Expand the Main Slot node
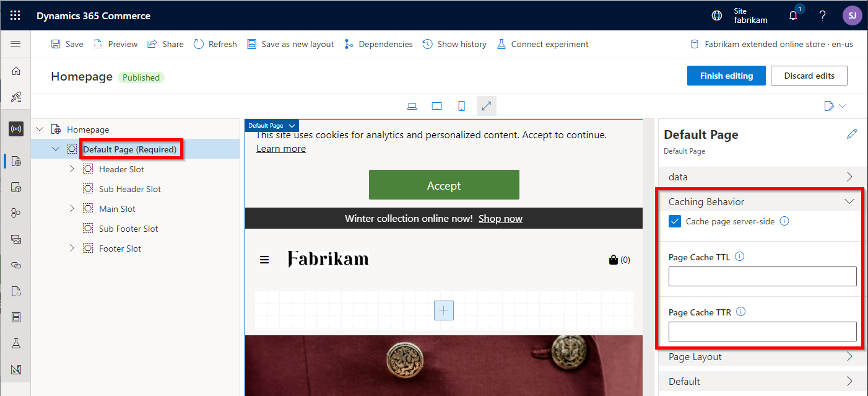This screenshot has width=868, height=396. 72,209
